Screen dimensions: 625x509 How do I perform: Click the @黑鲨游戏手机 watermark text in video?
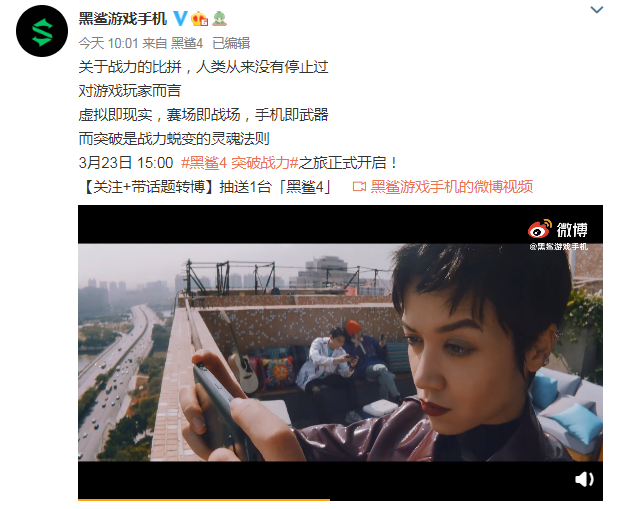[x=558, y=247]
